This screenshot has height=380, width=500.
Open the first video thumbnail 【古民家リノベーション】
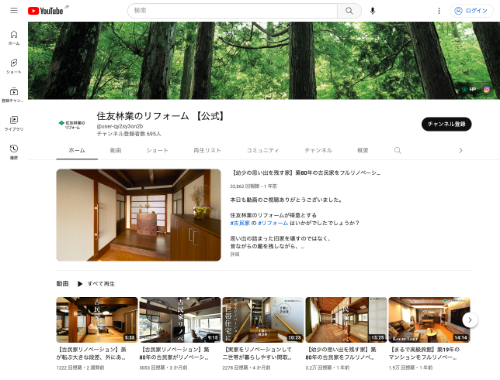[x=97, y=320]
